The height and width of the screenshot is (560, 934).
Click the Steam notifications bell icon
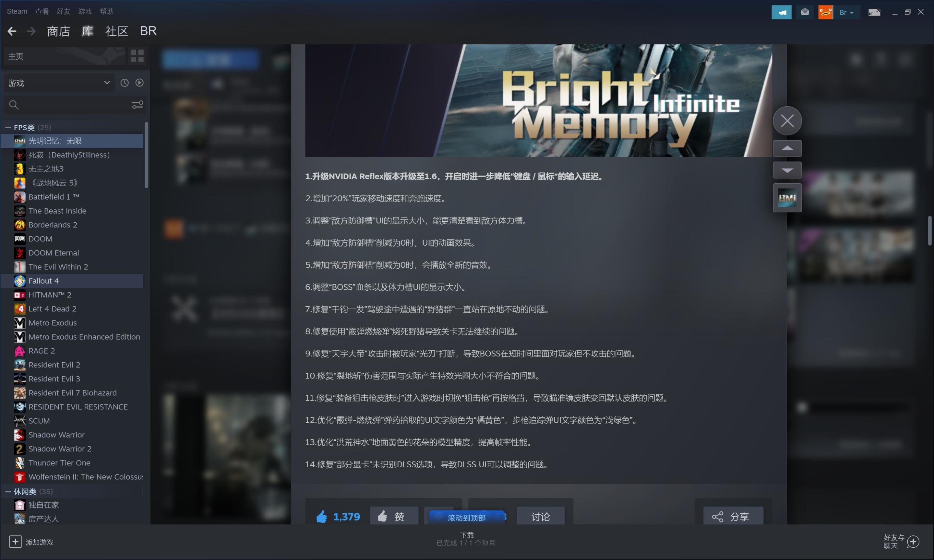[x=805, y=11]
